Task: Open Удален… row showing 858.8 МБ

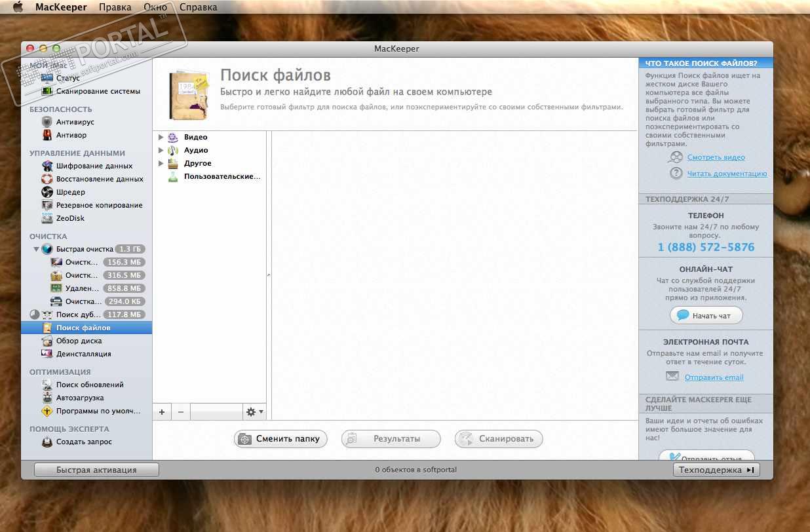Action: pos(87,288)
